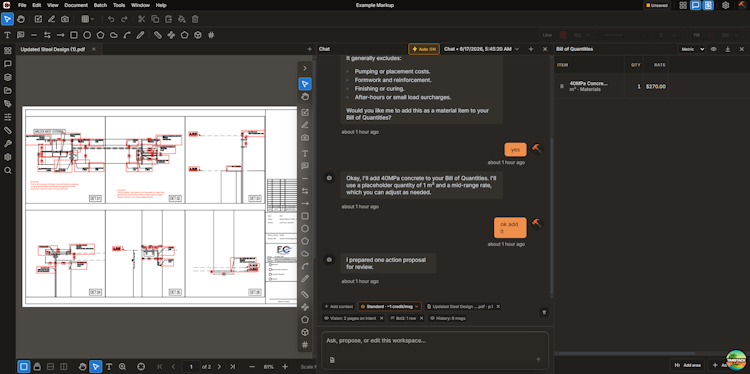
Task: Select the Volume cube tool in top row
Action: pyautogui.click(x=198, y=35)
